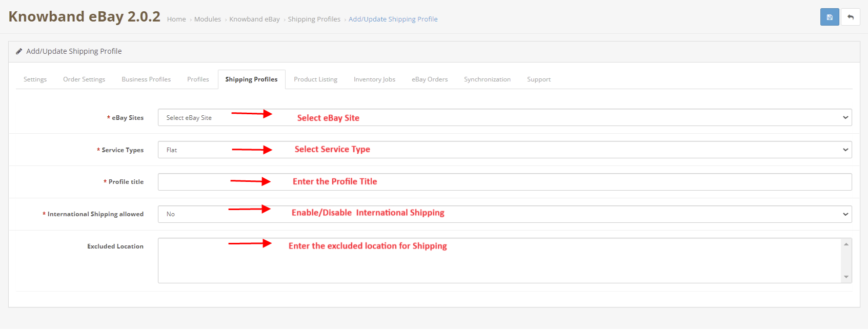Click the Excluded Location field label
Screen dimensions: 868x332
pyautogui.click(x=115, y=246)
